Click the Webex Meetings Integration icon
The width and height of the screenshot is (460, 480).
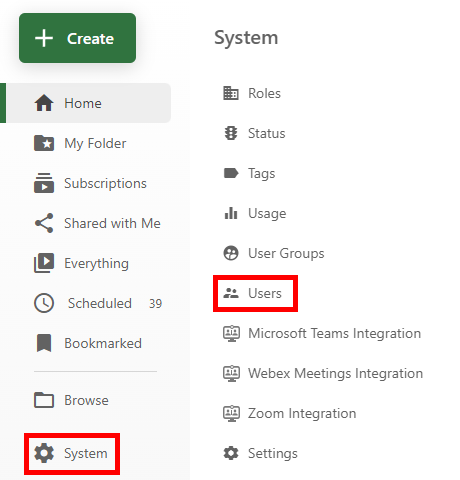231,373
